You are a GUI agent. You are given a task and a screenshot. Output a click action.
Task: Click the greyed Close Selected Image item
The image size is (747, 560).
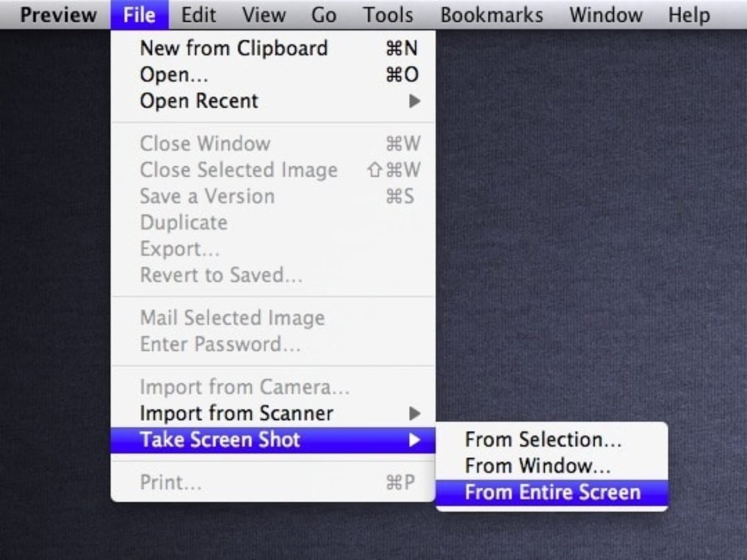(273, 170)
